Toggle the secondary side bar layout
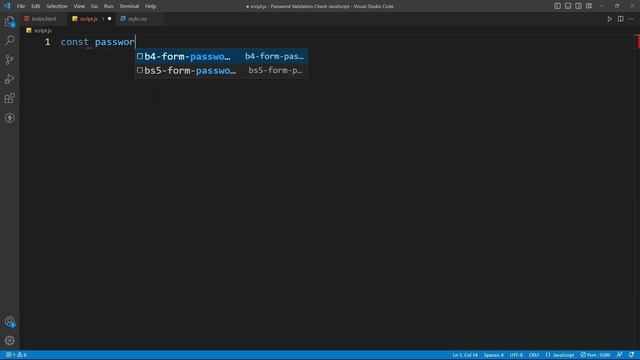This screenshot has height=360, width=640. point(578,6)
